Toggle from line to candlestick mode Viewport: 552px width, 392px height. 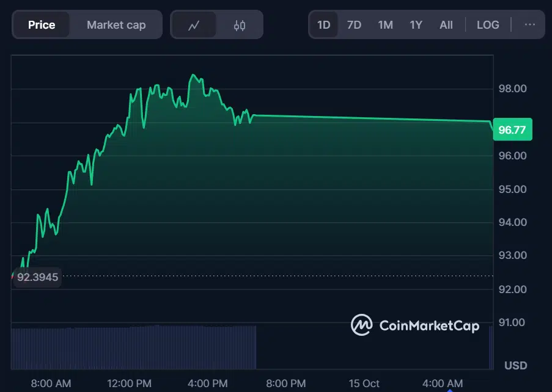pos(239,24)
